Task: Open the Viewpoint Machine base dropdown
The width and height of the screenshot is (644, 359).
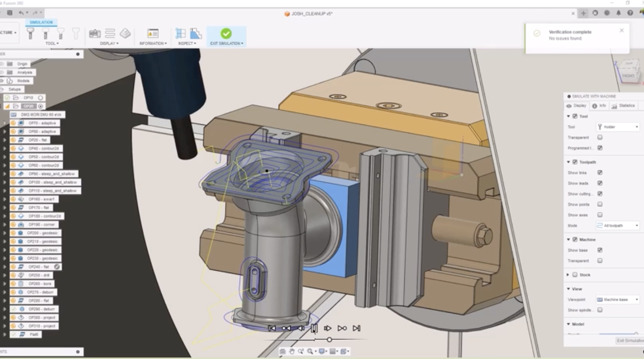Action: pos(618,299)
